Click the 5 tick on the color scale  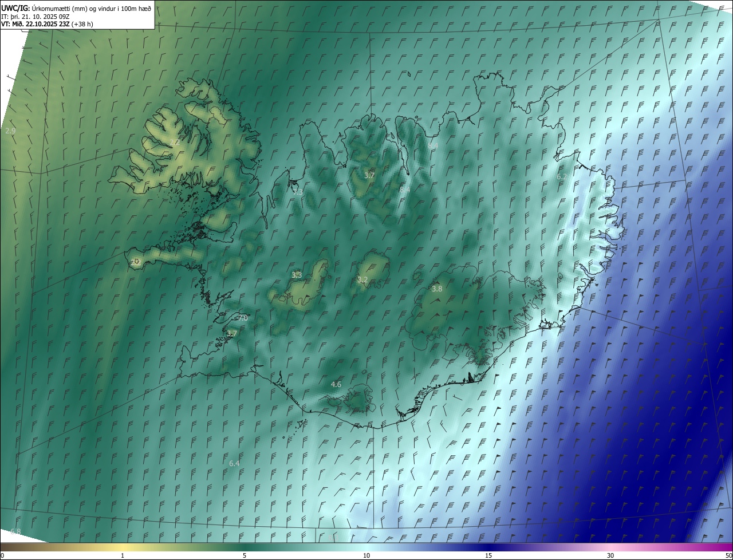[245, 555]
